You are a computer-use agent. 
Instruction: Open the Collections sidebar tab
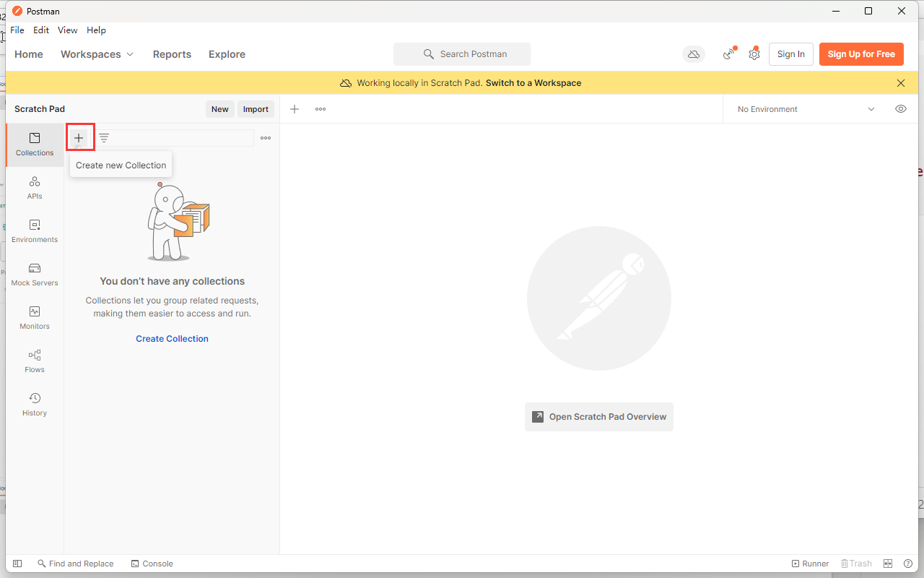35,144
